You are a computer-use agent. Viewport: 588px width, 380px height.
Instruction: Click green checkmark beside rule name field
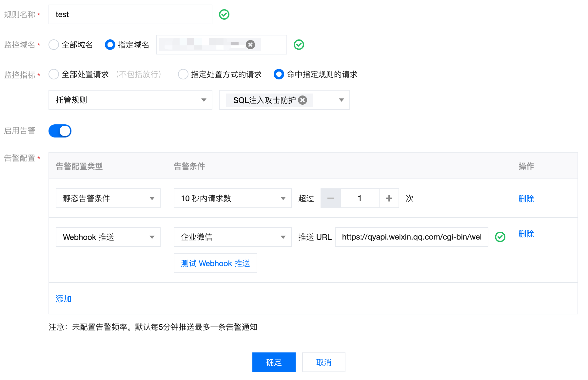[224, 14]
